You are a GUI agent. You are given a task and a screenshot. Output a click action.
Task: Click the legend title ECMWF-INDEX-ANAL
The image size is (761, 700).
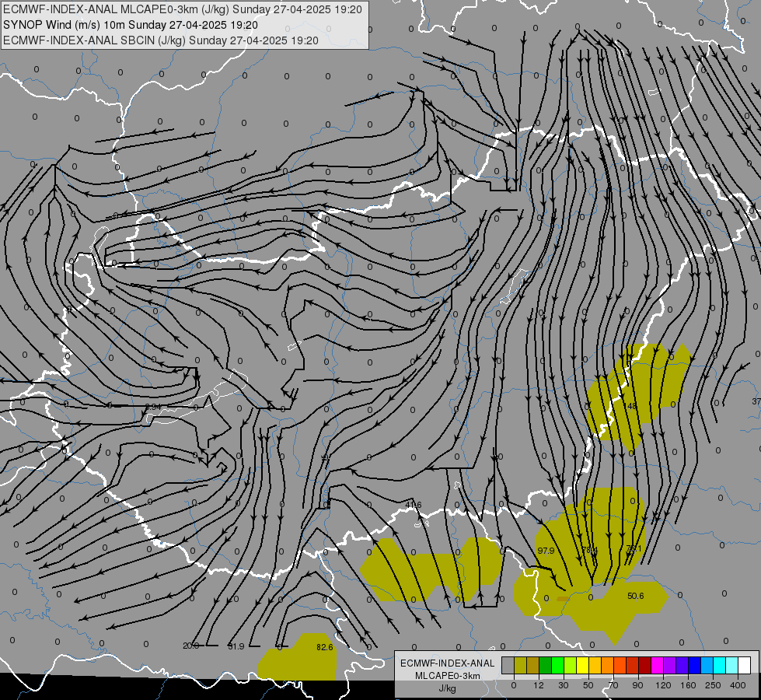[447, 663]
